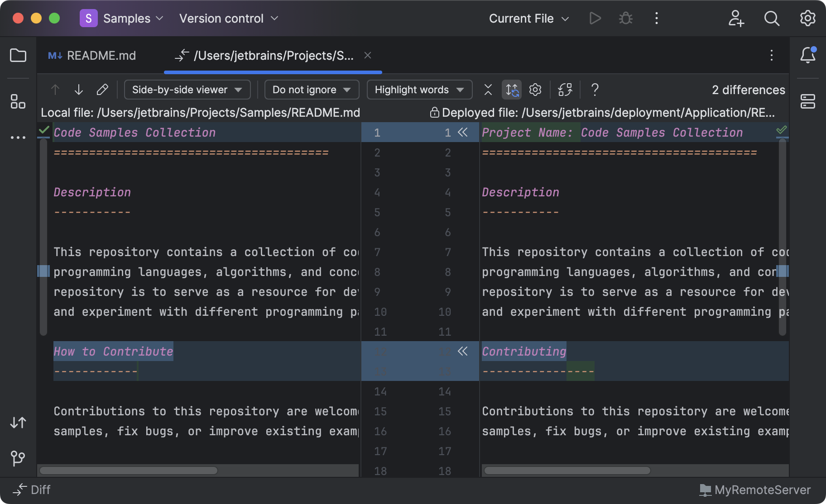Swap the compared file sides
The image size is (826, 504).
(x=565, y=90)
